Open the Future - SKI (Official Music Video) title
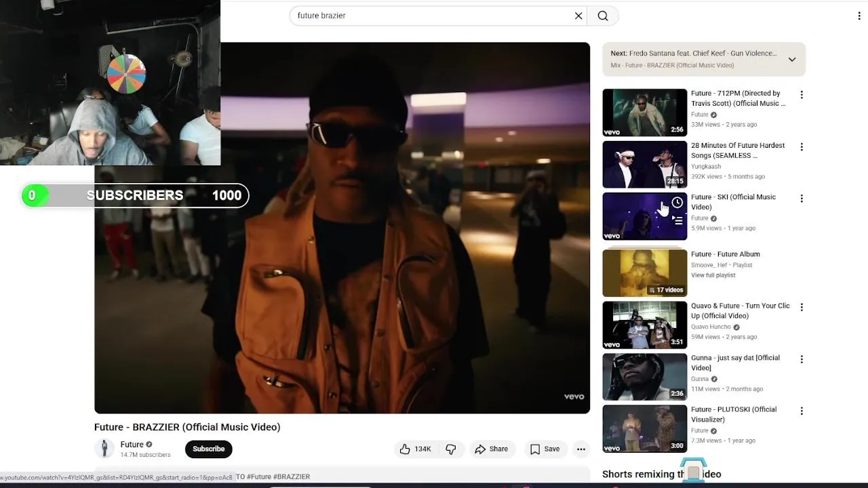 pos(733,202)
